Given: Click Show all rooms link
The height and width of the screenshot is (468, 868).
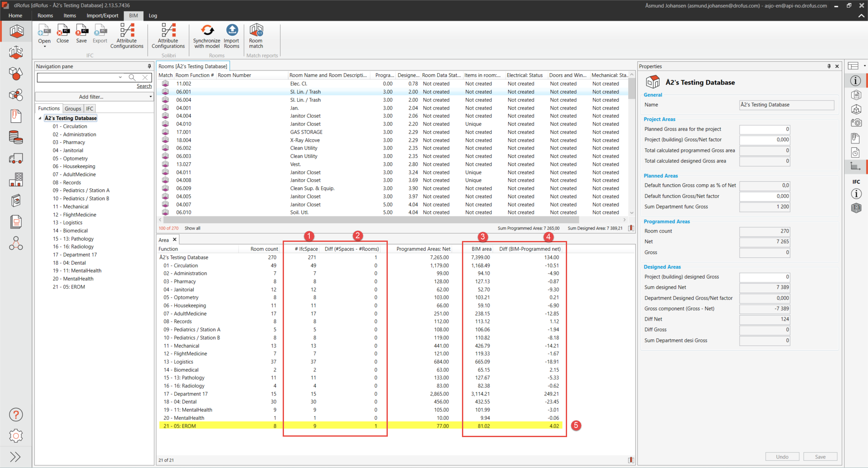Looking at the screenshot, I should (x=192, y=228).
